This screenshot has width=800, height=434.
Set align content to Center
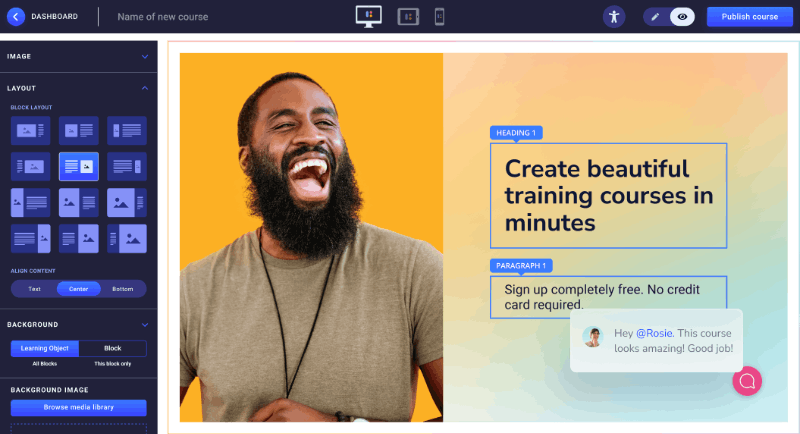pos(78,289)
